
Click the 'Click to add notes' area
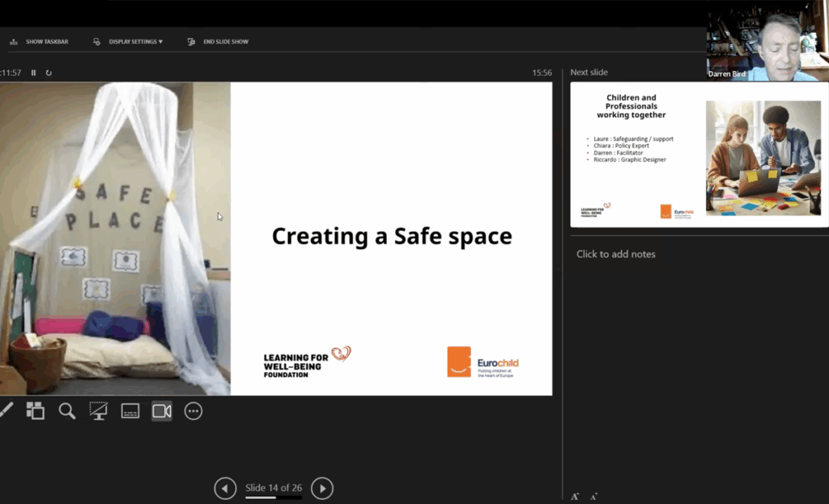coord(616,254)
